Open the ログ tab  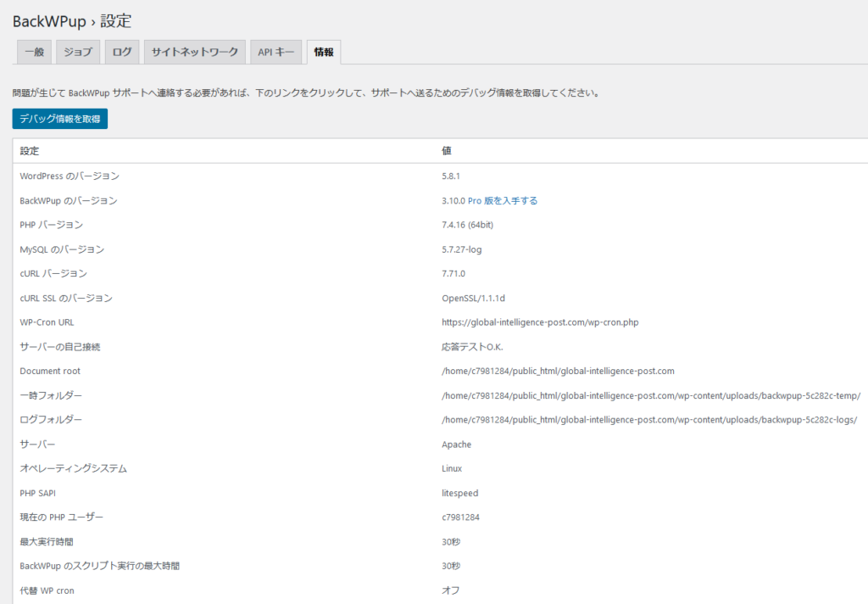pyautogui.click(x=122, y=52)
